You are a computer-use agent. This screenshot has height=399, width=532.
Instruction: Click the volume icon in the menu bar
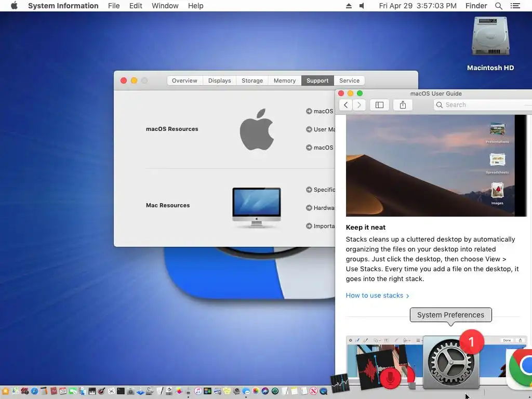[x=362, y=6]
